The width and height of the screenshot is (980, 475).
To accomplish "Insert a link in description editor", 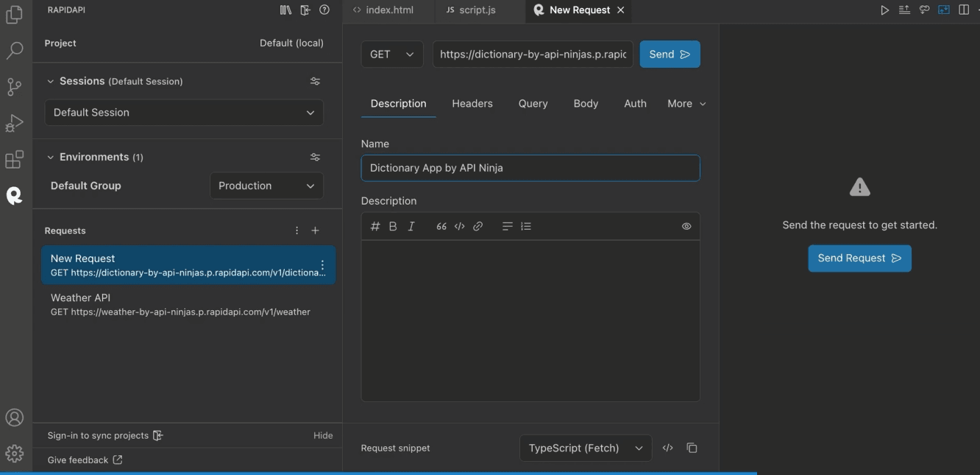I will [x=478, y=226].
